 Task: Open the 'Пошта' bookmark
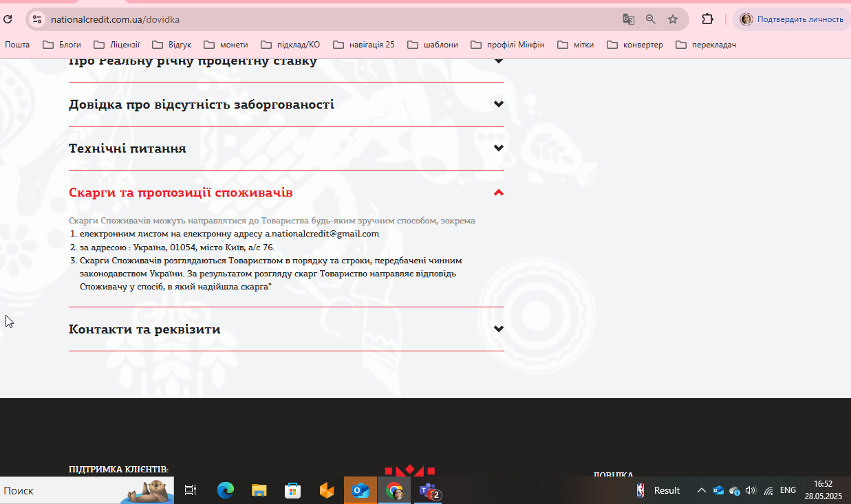click(x=17, y=45)
